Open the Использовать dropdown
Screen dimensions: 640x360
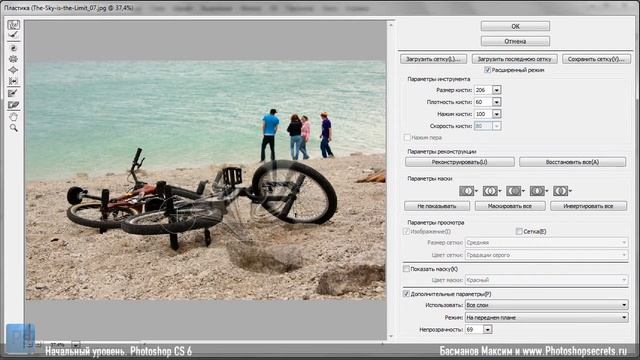point(547,305)
